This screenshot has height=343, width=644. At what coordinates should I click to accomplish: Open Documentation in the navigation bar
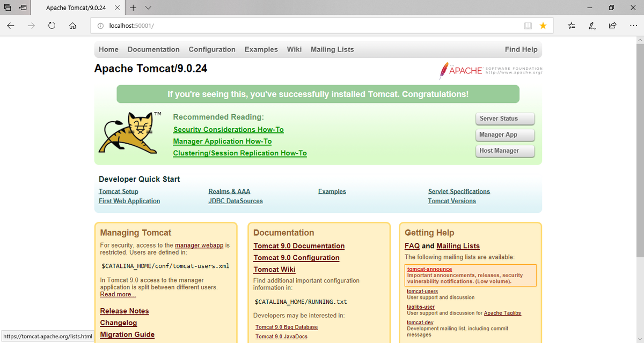pos(153,49)
